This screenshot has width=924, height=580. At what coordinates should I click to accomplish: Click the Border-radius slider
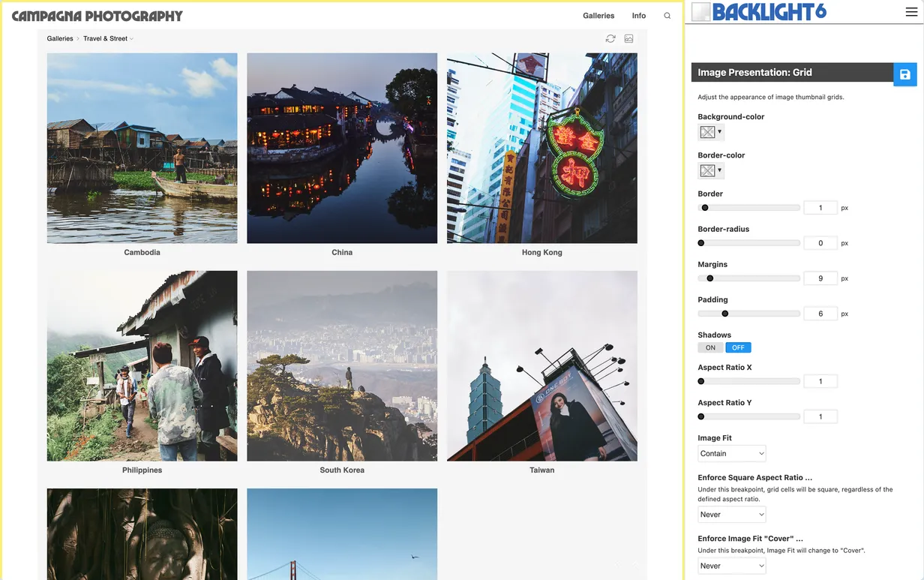tap(749, 243)
